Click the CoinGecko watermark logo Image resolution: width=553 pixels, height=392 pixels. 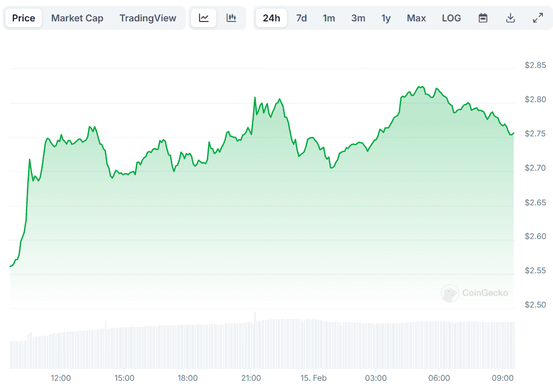(474, 293)
